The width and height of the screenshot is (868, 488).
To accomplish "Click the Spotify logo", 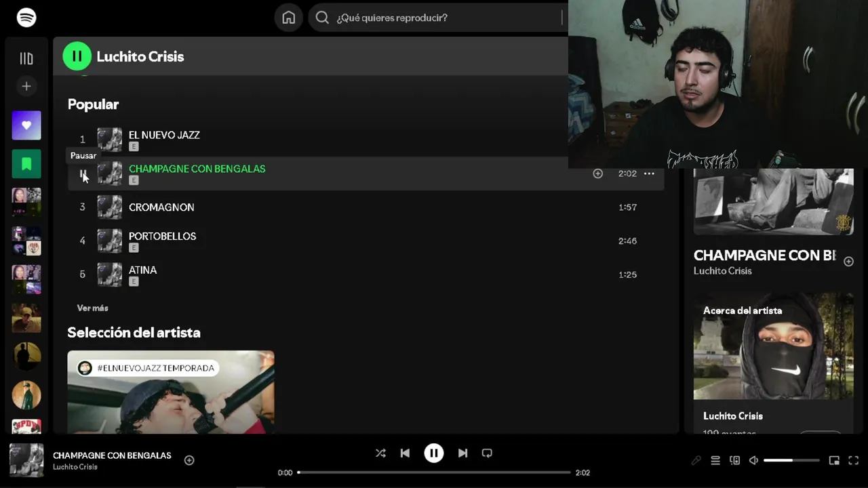I will [x=26, y=18].
